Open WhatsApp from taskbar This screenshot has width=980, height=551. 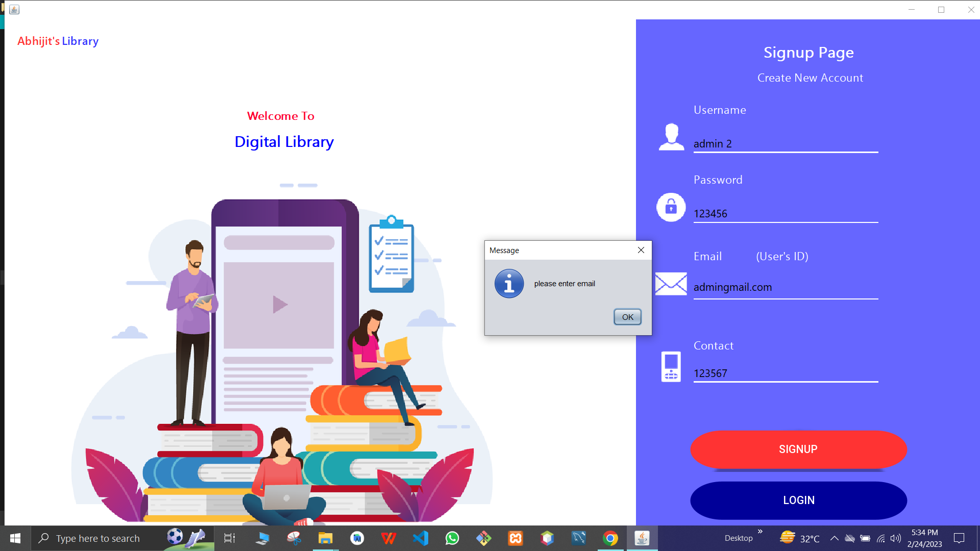(x=452, y=538)
